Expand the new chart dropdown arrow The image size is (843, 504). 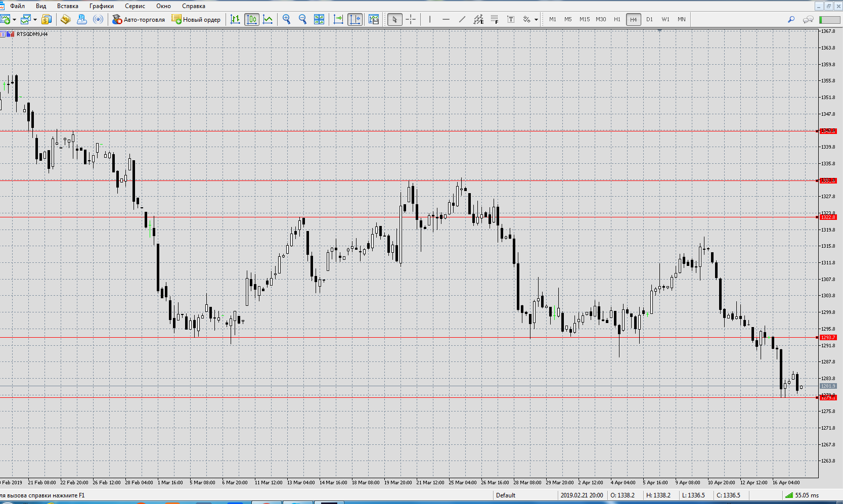click(x=14, y=20)
